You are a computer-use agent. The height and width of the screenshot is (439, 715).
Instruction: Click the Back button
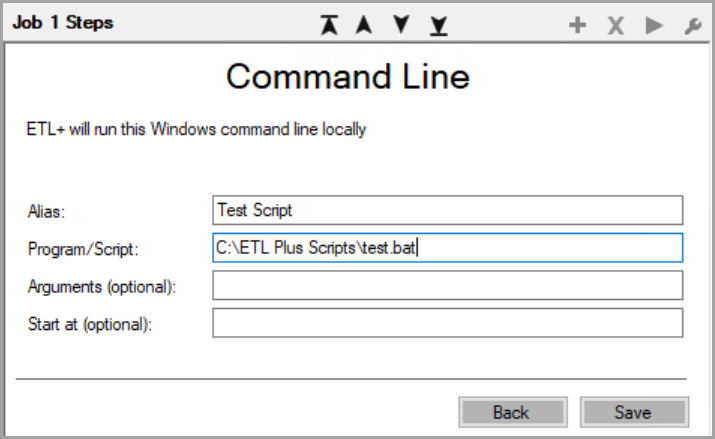(x=511, y=412)
